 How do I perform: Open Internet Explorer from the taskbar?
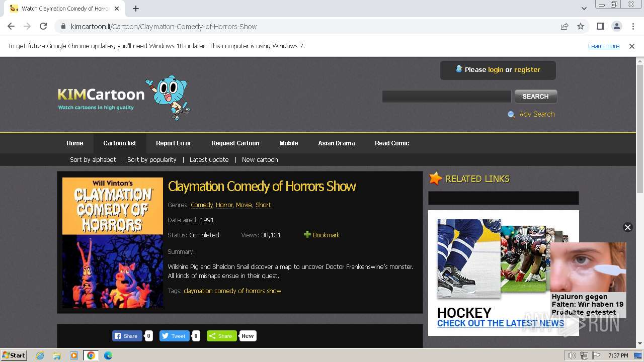click(40, 355)
